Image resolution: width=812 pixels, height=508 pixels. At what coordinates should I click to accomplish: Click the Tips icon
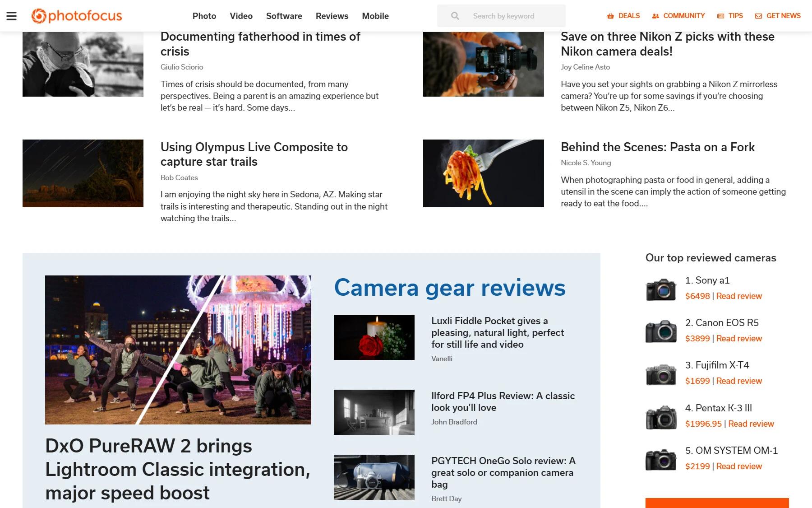(720, 16)
